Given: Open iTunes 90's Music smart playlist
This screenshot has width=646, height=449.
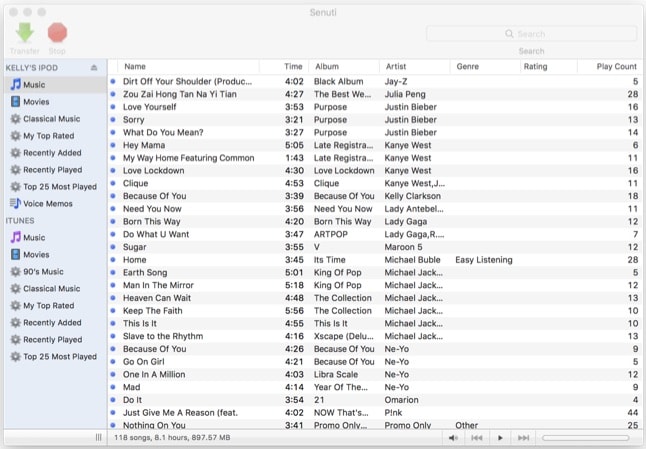Looking at the screenshot, I should pyautogui.click(x=45, y=272).
